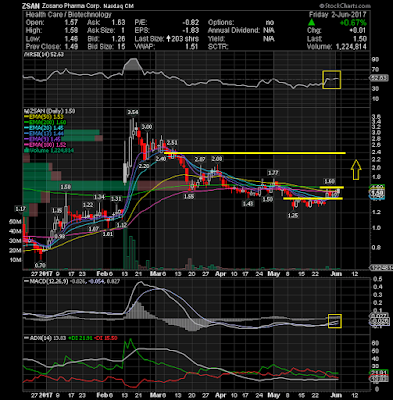The width and height of the screenshot is (393, 400).
Task: Click the yellow upward arrow annotation
Action: (356, 170)
